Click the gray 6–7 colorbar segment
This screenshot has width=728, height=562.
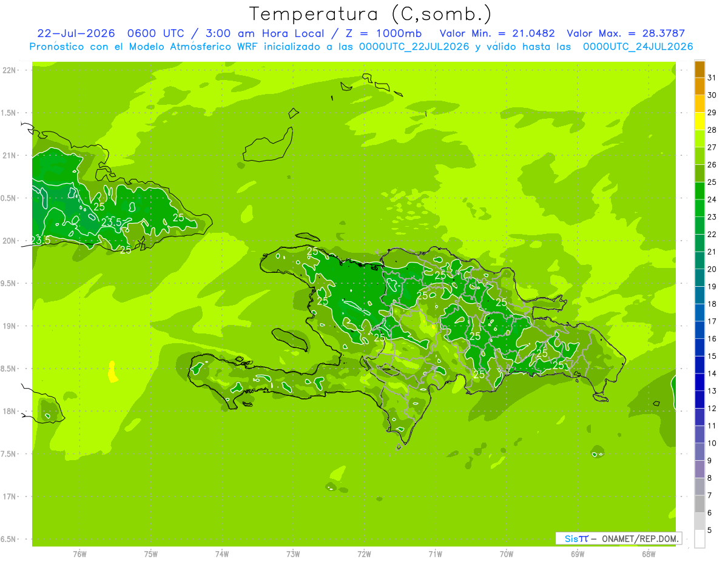pos(699,504)
